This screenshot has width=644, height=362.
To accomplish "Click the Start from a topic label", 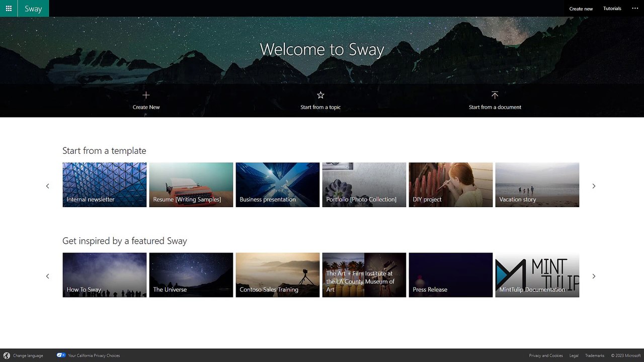I will tap(320, 107).
